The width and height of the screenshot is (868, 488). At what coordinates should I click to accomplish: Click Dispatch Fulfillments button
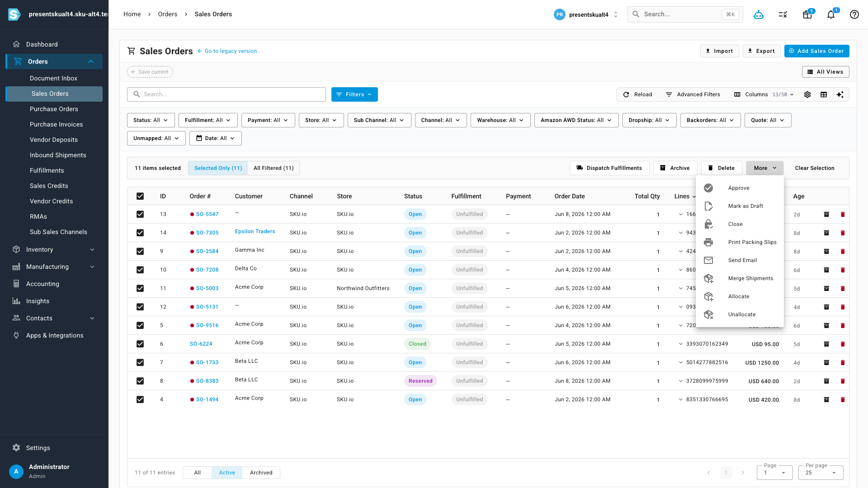[x=610, y=168]
